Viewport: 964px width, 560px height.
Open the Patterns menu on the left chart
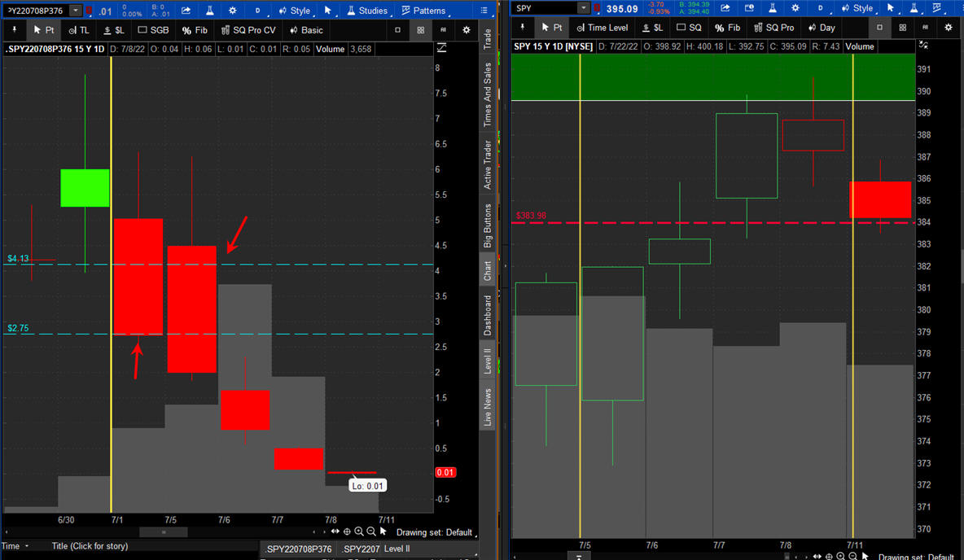click(x=424, y=11)
